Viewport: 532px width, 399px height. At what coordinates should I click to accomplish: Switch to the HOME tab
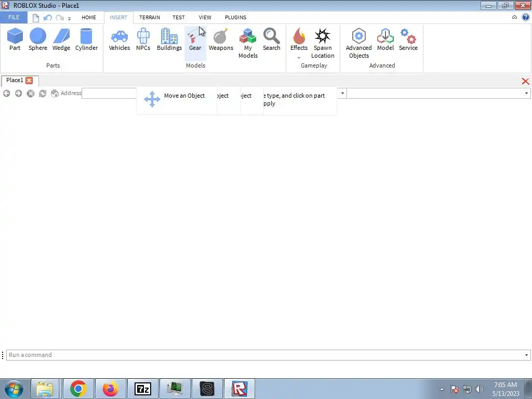88,17
